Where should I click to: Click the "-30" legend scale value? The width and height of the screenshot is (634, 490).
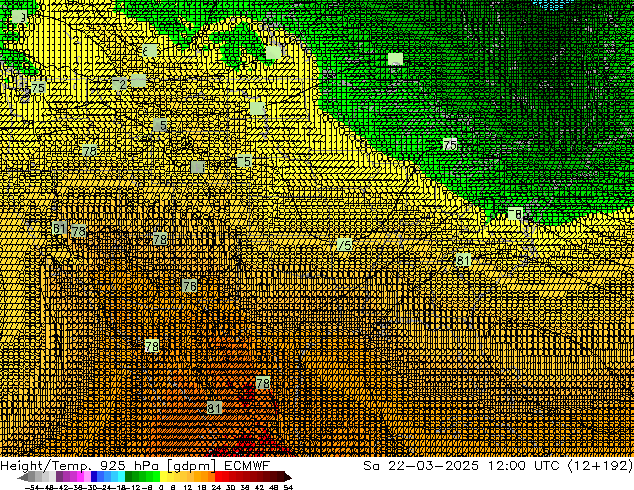tap(90, 487)
